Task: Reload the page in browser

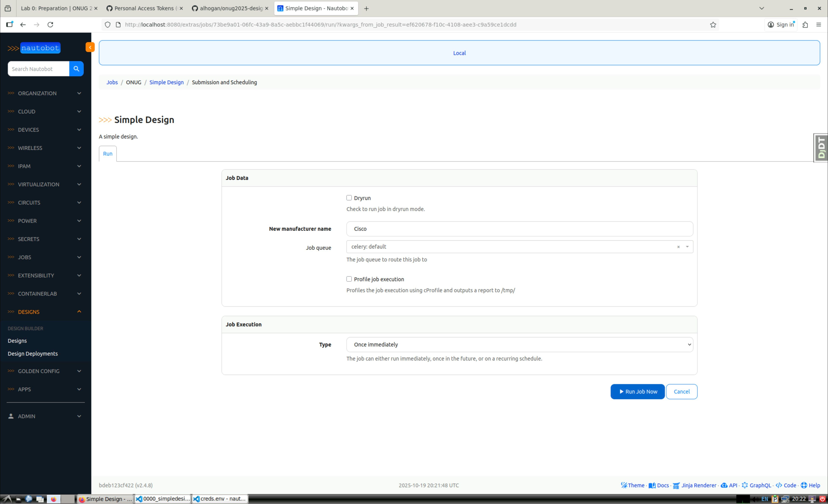Action: click(50, 24)
